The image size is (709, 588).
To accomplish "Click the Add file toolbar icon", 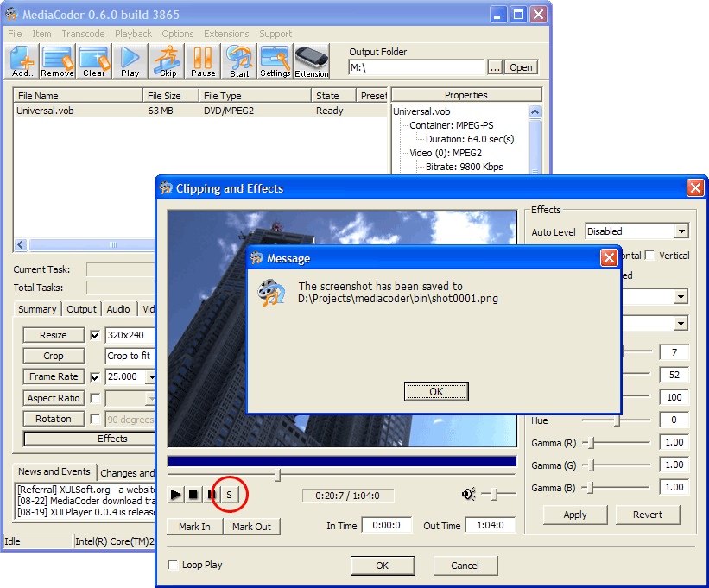I will (x=22, y=61).
